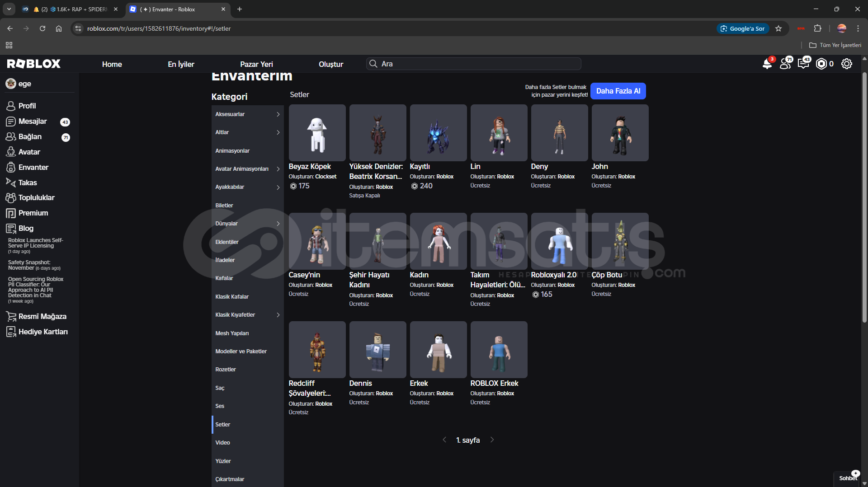Screen dimensions: 868x487
Task: Reload the page
Action: click(42, 28)
